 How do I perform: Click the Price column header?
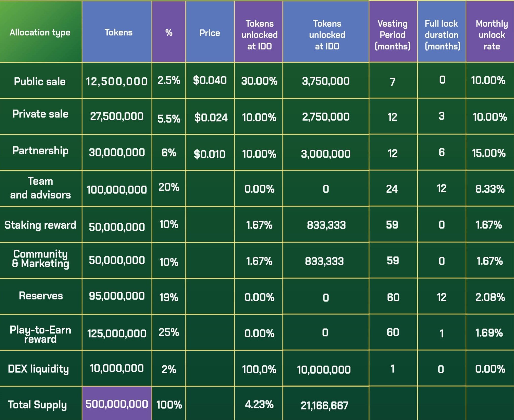pos(210,33)
